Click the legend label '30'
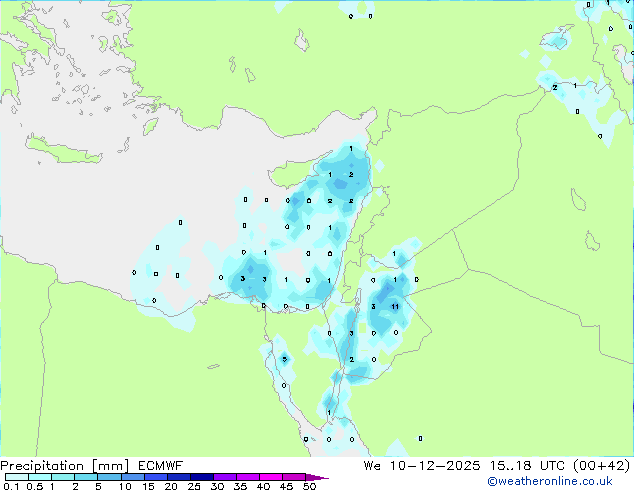Viewport: 634px width, 490px height. pyautogui.click(x=217, y=486)
